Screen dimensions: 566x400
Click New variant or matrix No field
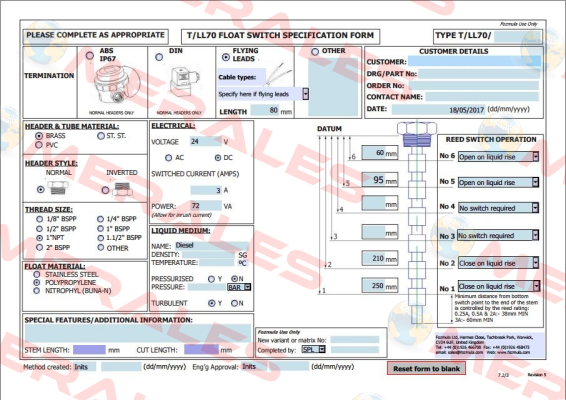[354, 339]
